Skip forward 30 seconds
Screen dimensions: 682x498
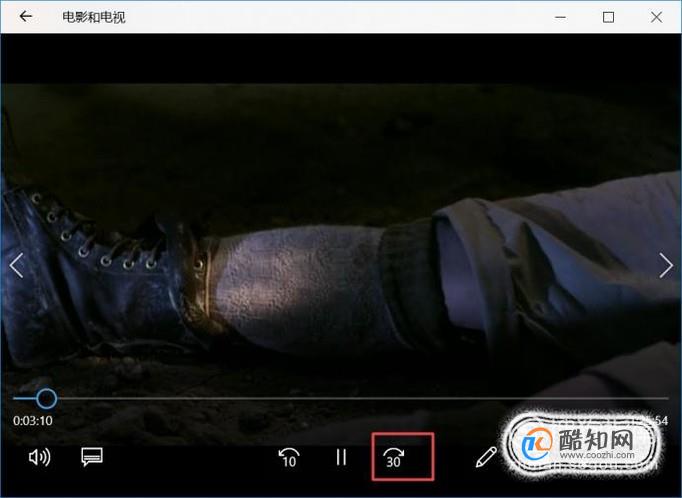click(394, 458)
